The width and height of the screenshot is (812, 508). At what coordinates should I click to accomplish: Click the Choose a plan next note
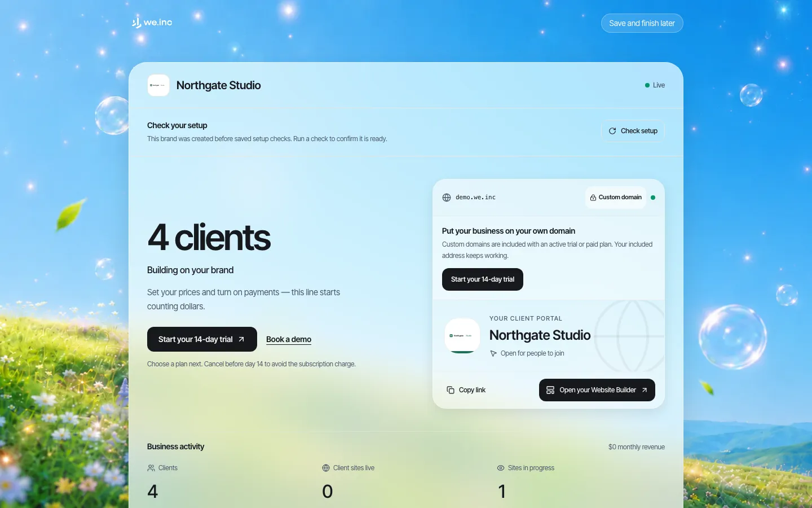click(251, 364)
